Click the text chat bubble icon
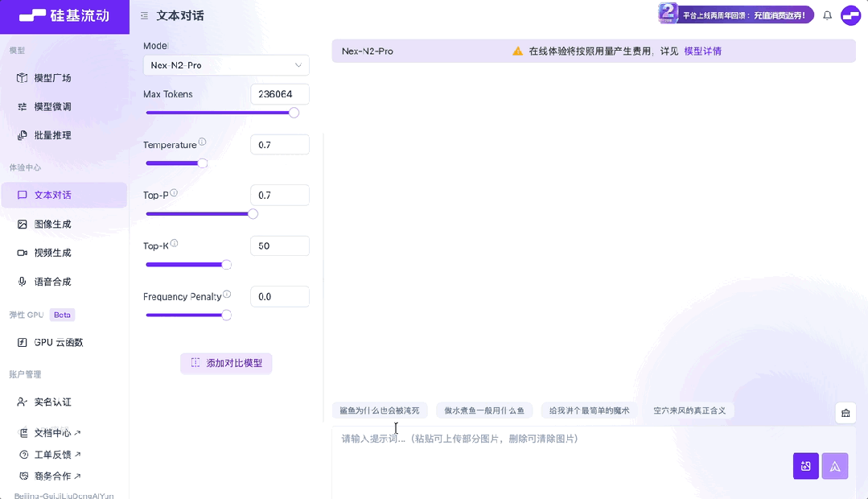Viewport: 868px width, 499px height. 23,195
